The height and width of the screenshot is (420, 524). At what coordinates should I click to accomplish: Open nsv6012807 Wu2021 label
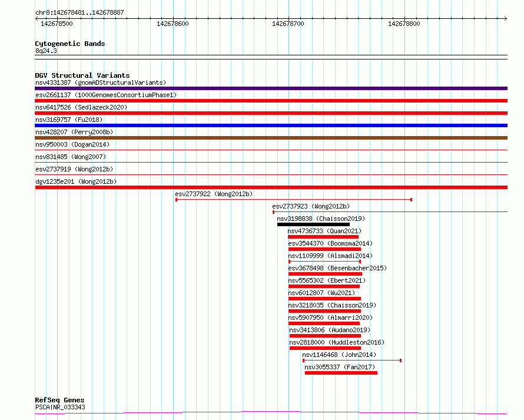click(321, 293)
